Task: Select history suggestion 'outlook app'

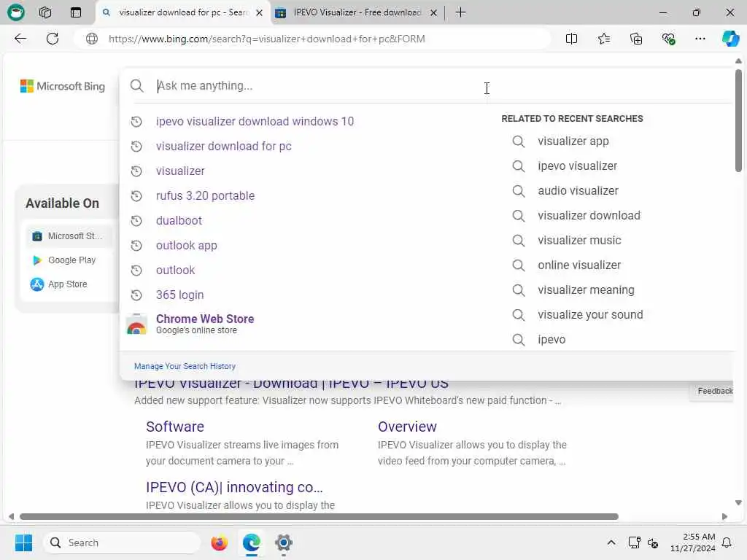Action: 186,245
